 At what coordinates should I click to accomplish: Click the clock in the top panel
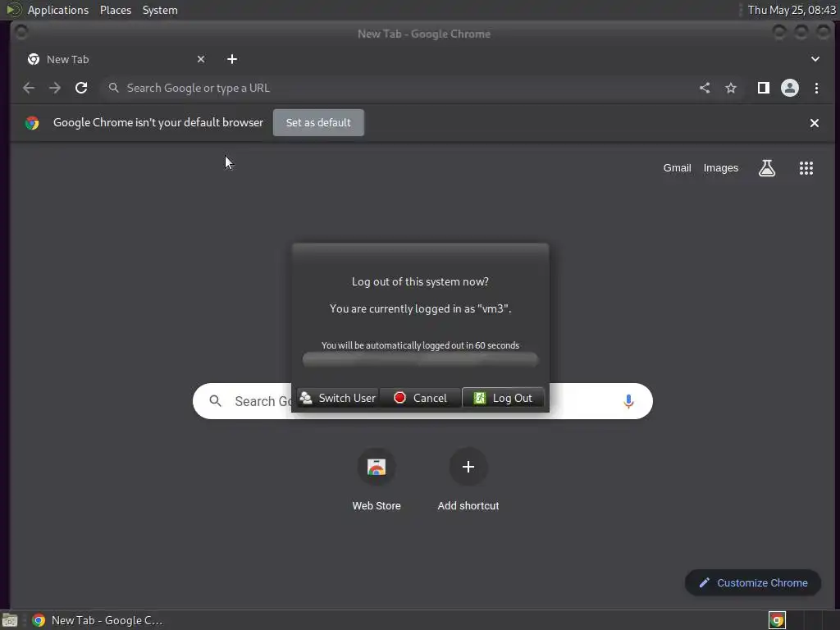tap(792, 10)
